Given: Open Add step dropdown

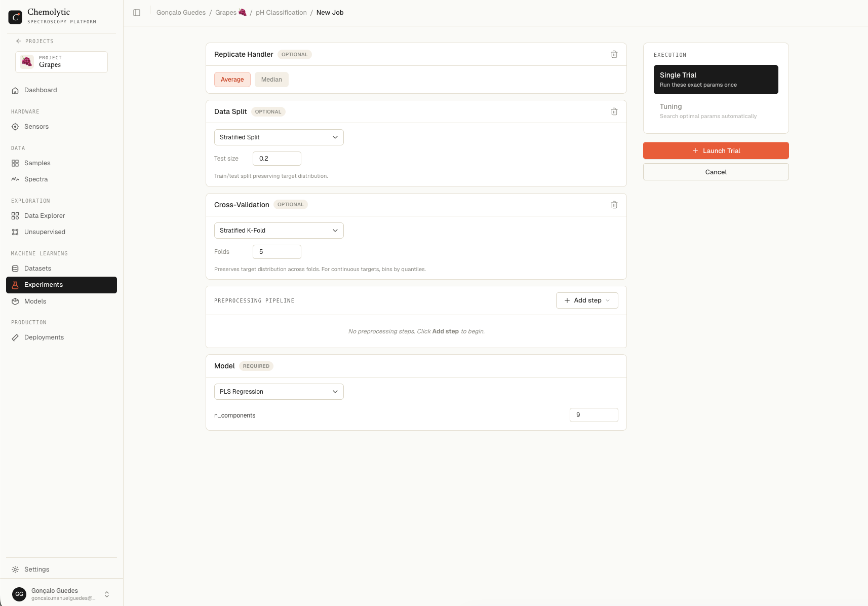Looking at the screenshot, I should pyautogui.click(x=587, y=300).
